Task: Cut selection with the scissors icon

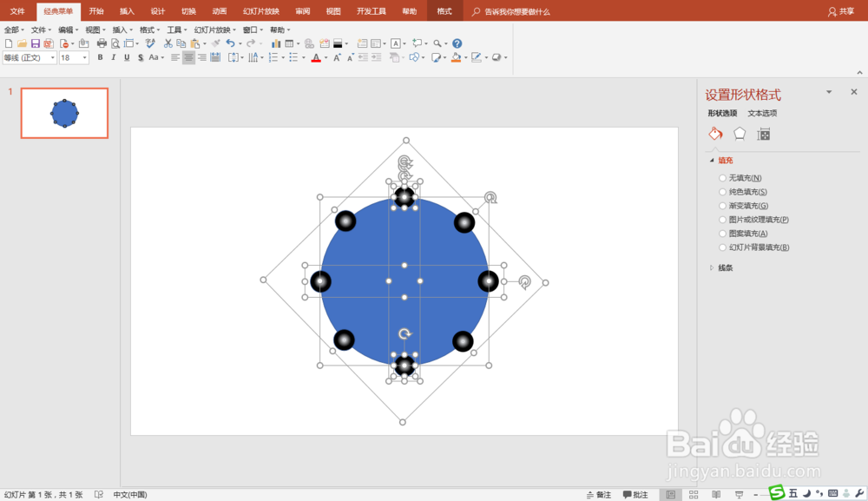Action: (168, 43)
